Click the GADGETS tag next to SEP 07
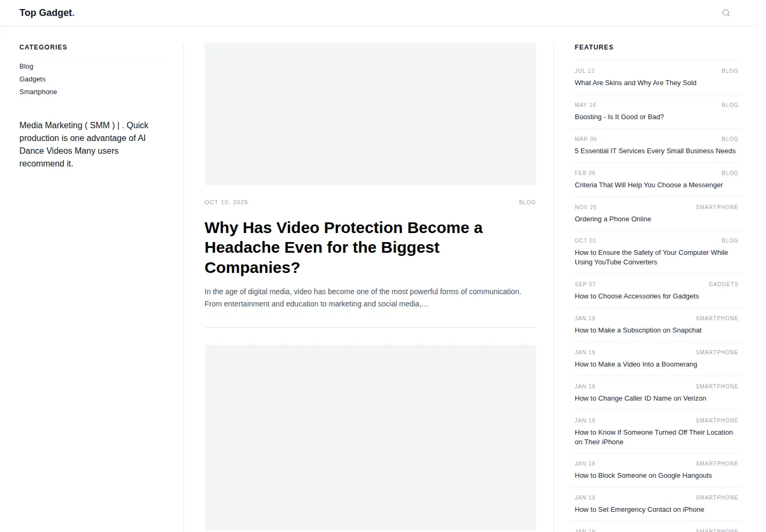This screenshot has height=532, width=766. pos(723,284)
